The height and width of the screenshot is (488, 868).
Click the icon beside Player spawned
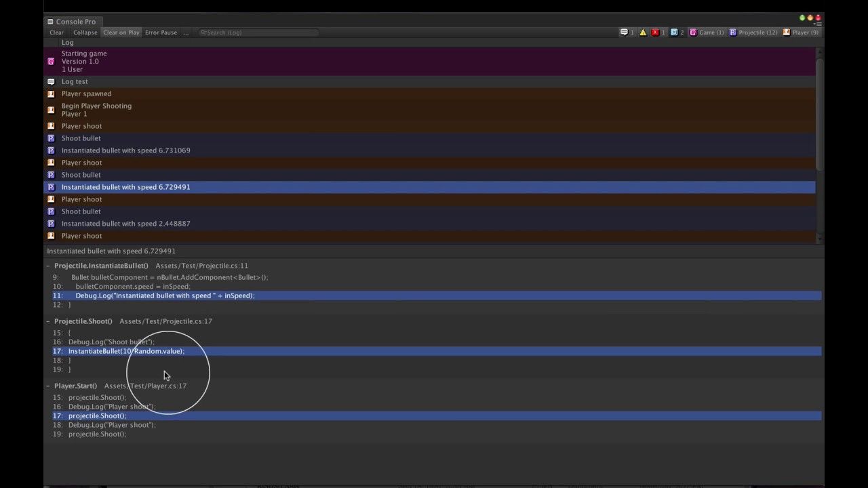[51, 94]
